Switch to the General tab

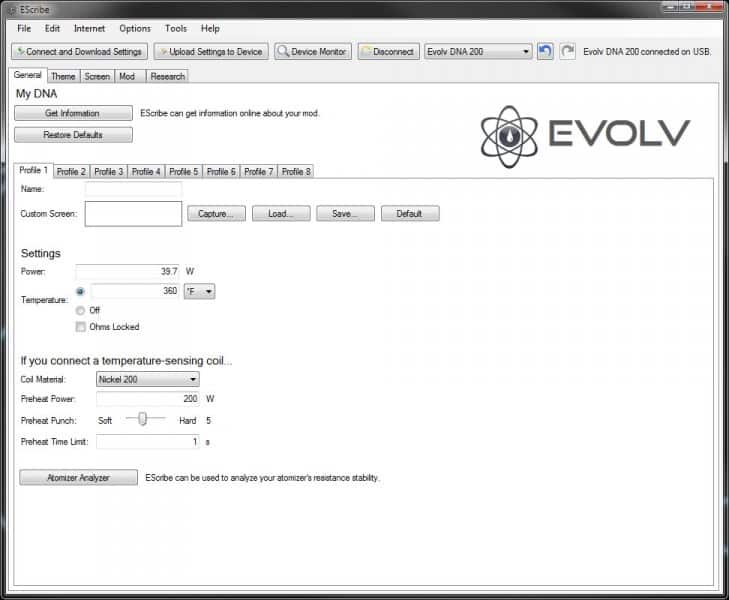(27, 75)
